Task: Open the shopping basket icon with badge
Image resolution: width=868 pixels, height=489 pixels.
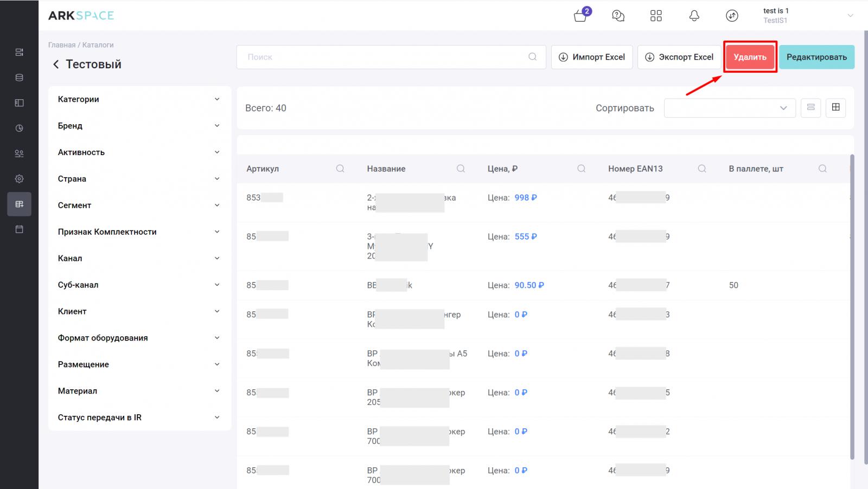Action: click(x=580, y=16)
